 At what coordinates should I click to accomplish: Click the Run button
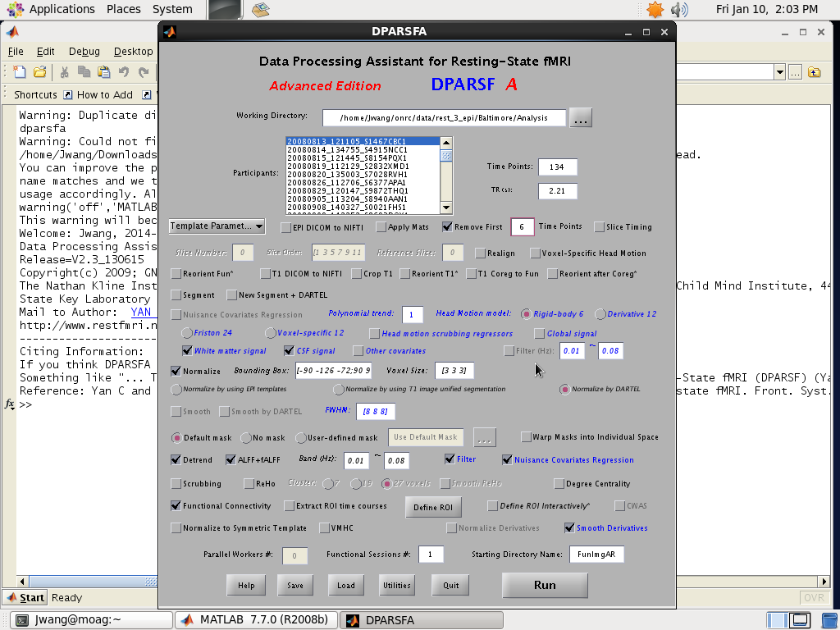click(545, 585)
